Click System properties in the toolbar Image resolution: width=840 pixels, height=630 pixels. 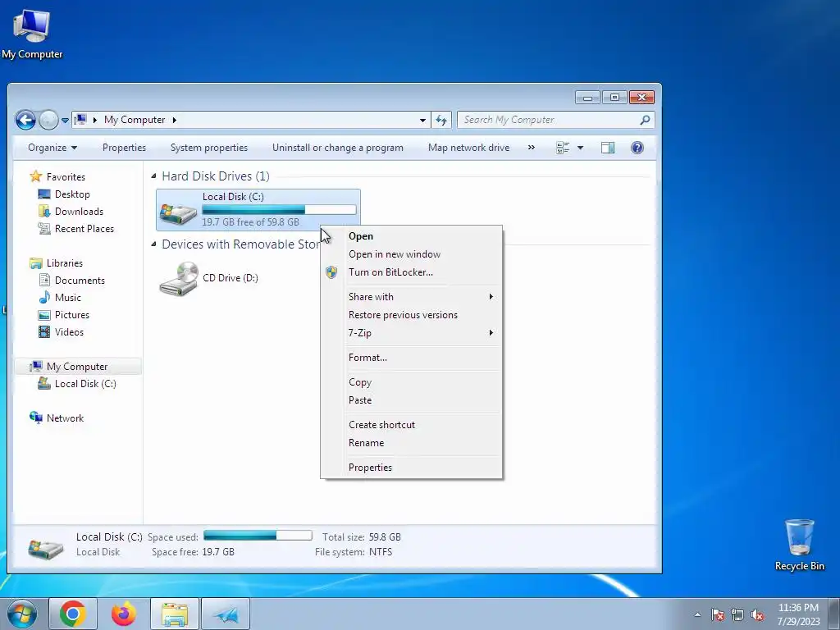tap(209, 148)
